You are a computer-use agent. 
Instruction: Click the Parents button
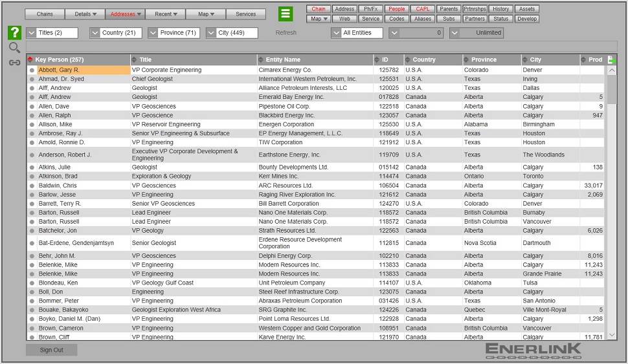tap(449, 9)
